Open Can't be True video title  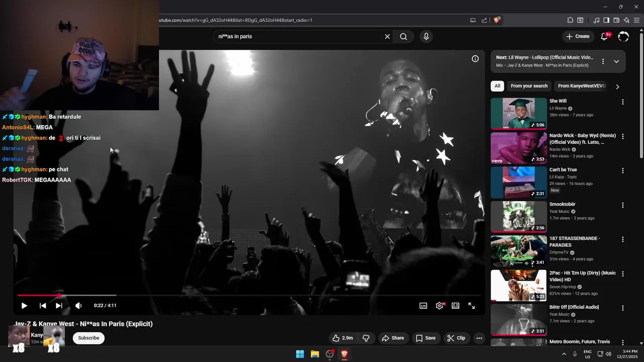pyautogui.click(x=563, y=170)
